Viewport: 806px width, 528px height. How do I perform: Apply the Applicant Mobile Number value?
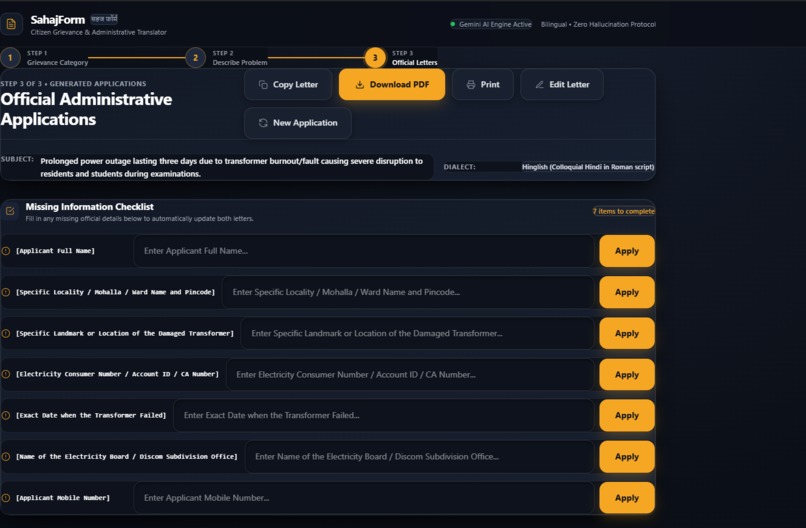coord(627,498)
